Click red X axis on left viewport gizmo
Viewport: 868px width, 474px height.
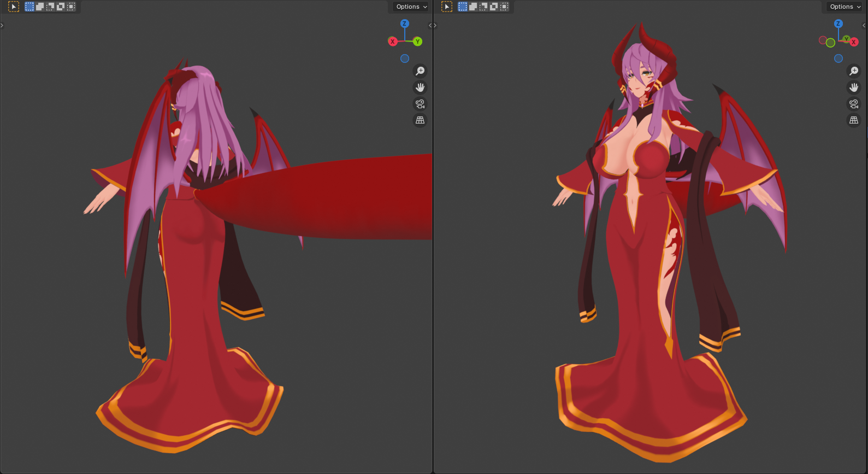pyautogui.click(x=392, y=42)
